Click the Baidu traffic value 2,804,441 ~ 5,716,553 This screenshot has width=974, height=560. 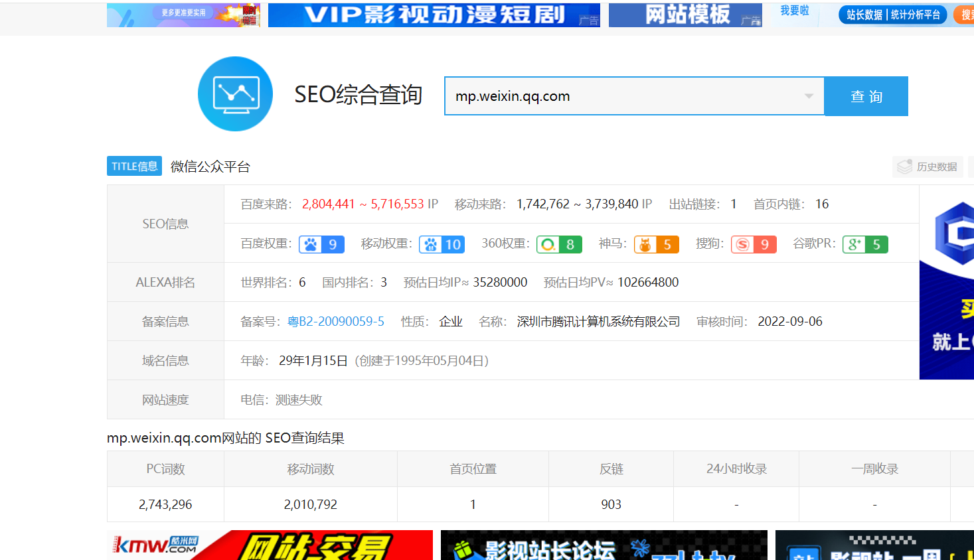click(x=363, y=204)
